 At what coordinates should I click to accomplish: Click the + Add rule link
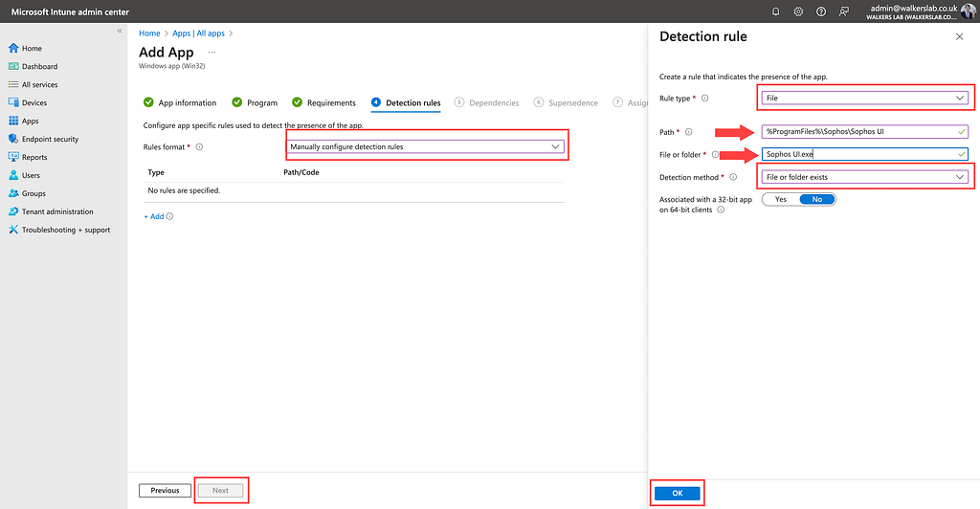[153, 216]
